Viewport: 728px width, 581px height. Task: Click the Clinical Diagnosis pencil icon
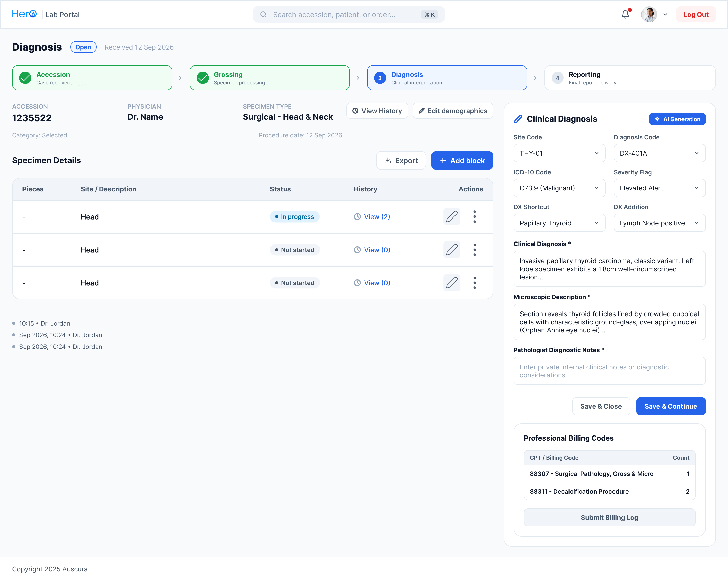click(x=518, y=119)
